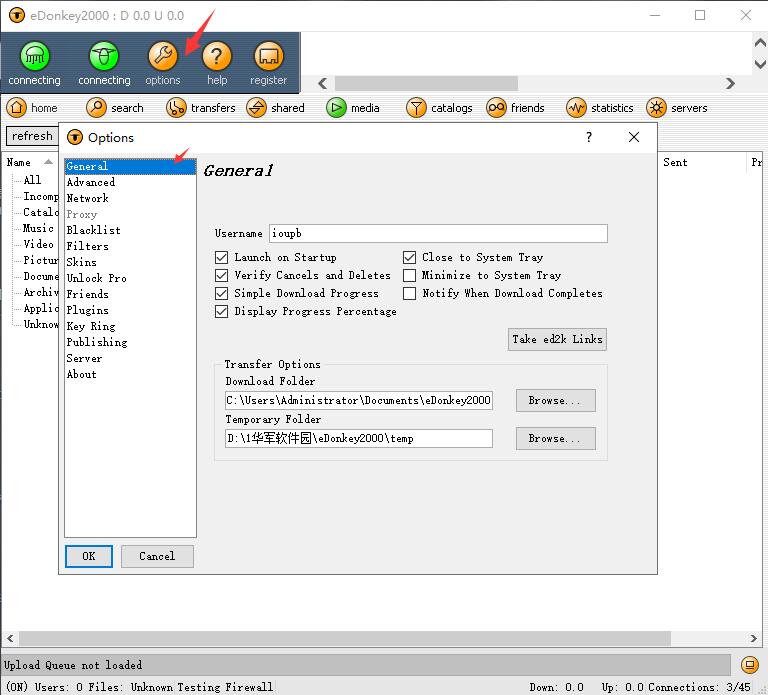The width and height of the screenshot is (768, 695).
Task: Toggle Launch on Startup checkbox
Action: 221,257
